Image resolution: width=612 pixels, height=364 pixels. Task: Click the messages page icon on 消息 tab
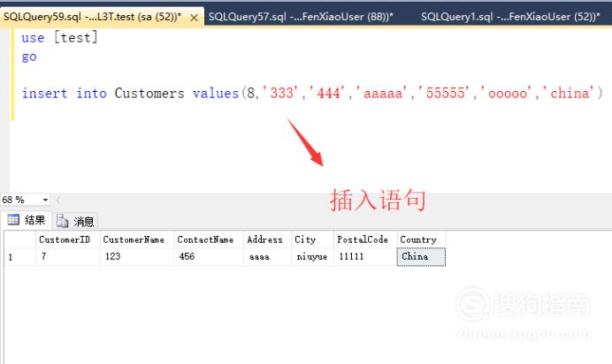(x=63, y=221)
